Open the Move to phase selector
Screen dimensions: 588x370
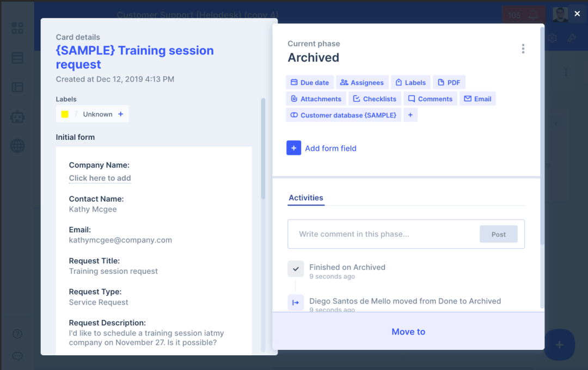(408, 332)
